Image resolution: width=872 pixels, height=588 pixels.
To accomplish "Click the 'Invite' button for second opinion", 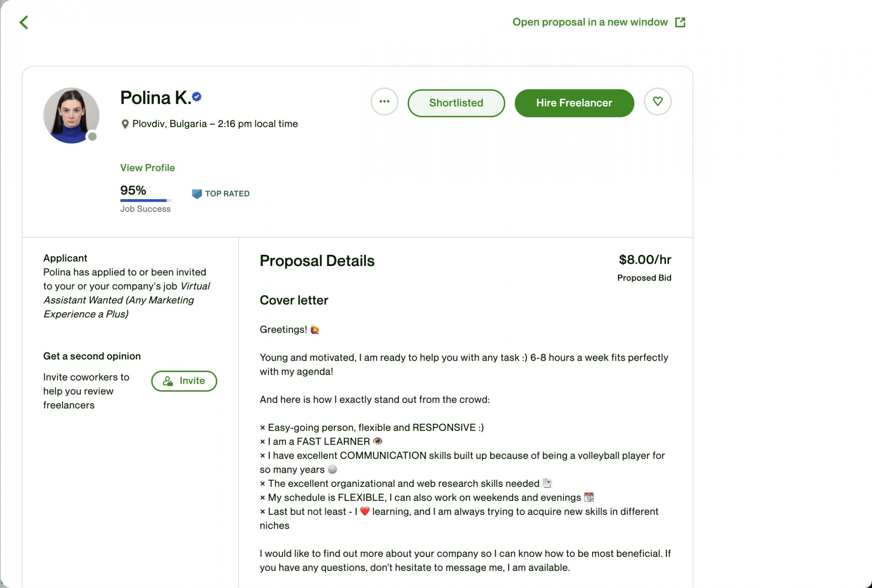I will click(184, 381).
